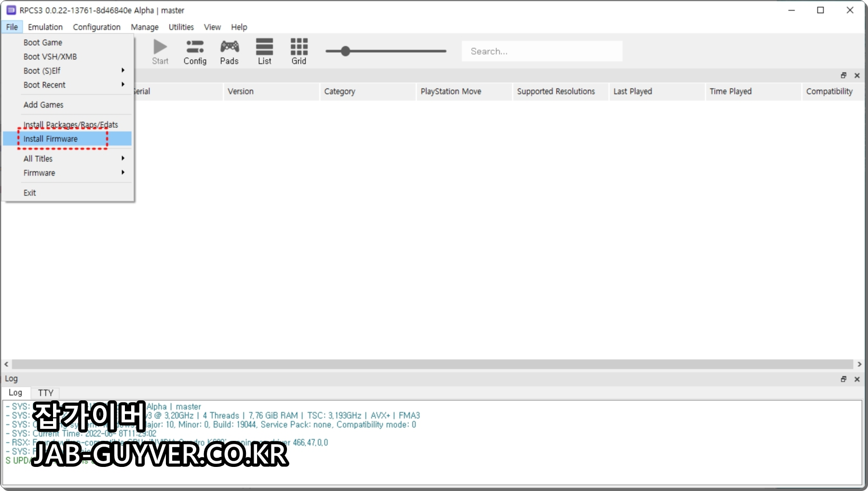Viewport: 868px width, 491px height.
Task: Close the RPCS3 window
Action: coord(850,10)
